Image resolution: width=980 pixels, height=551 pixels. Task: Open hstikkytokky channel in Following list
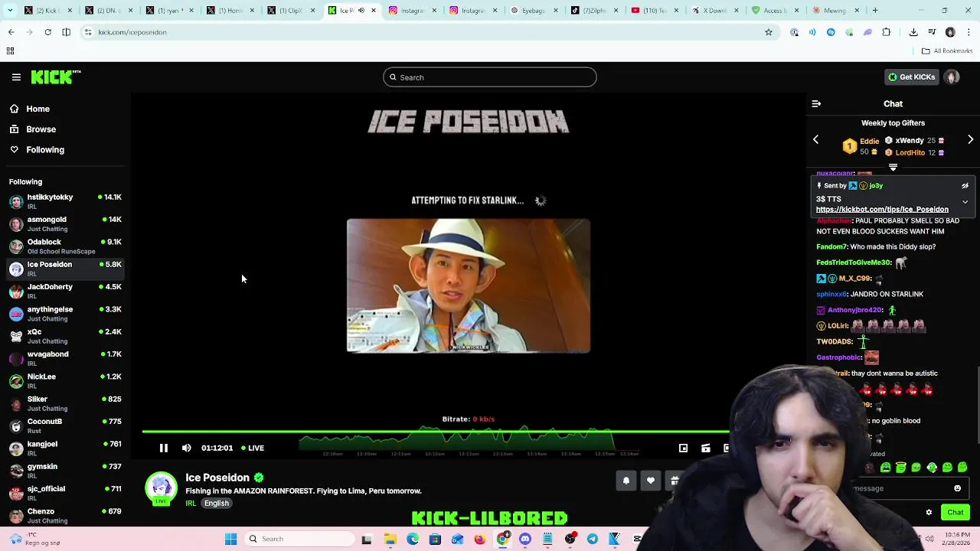(65, 201)
